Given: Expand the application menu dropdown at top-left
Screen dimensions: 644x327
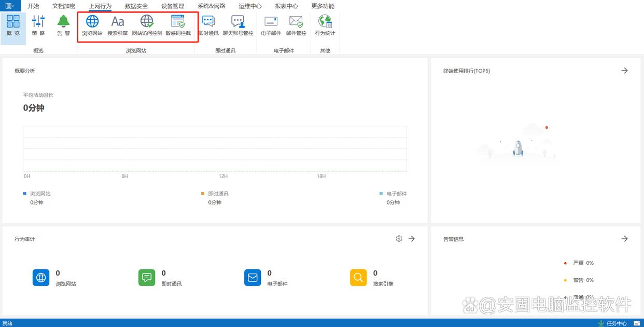Looking at the screenshot, I should 10,6.
